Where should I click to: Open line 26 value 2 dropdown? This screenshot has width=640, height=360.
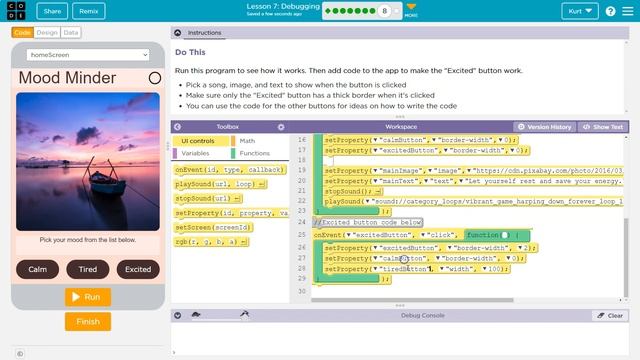point(520,248)
